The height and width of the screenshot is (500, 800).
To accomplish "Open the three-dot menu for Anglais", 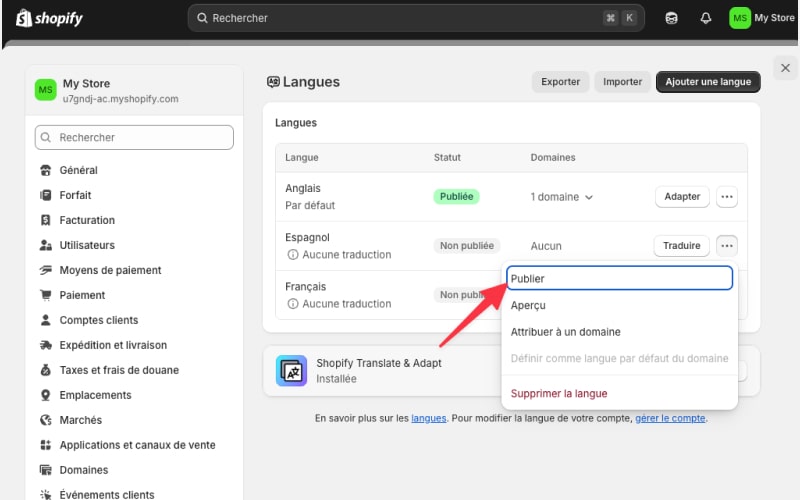I will (727, 197).
